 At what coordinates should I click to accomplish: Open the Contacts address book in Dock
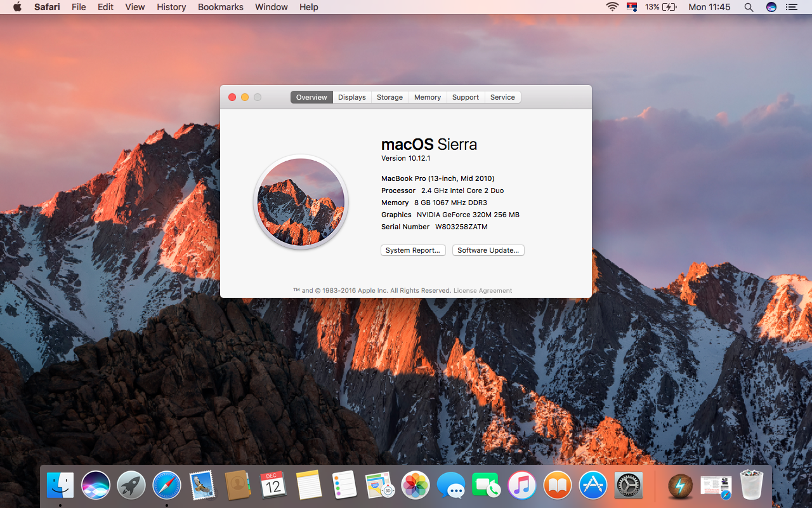pyautogui.click(x=238, y=486)
